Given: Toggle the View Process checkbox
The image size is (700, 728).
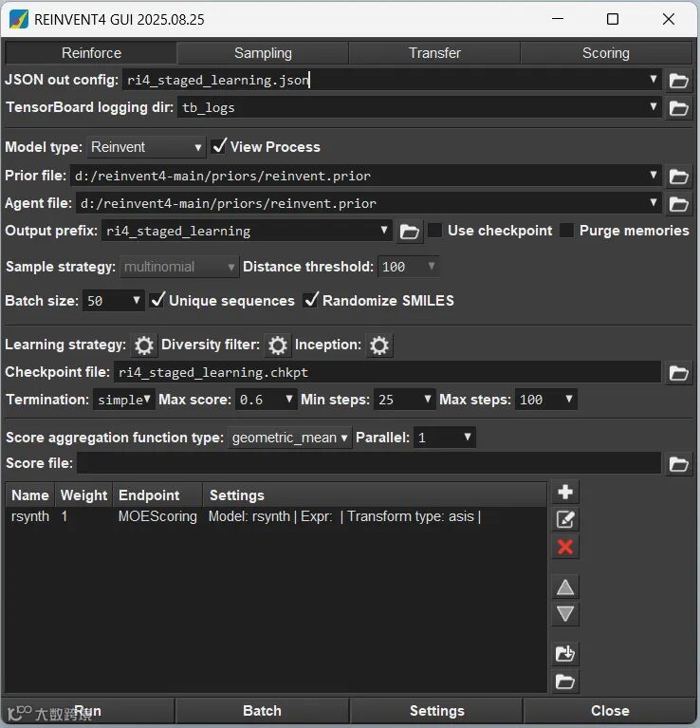Looking at the screenshot, I should point(219,146).
